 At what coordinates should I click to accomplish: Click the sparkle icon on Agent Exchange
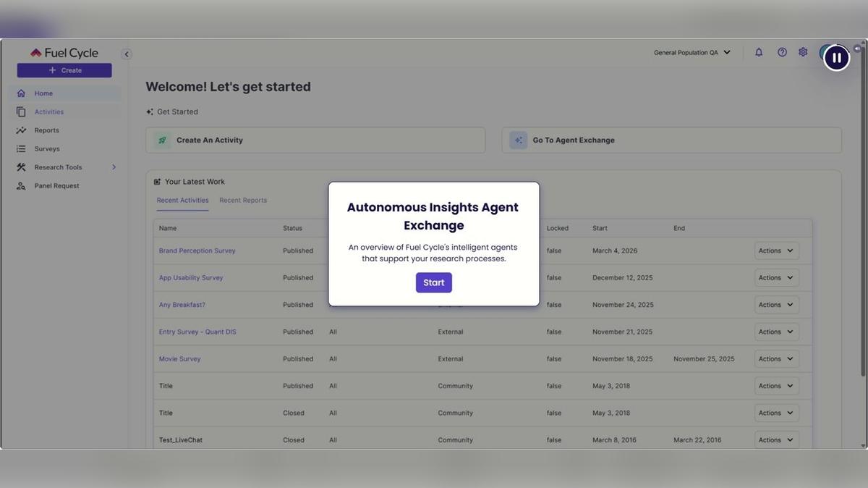(x=519, y=140)
